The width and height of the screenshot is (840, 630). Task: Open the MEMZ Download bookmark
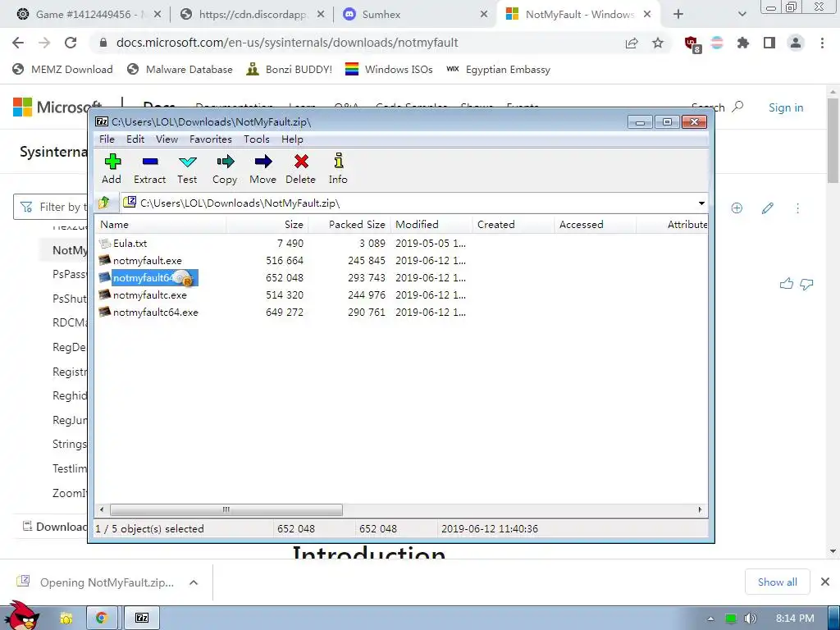tap(62, 69)
